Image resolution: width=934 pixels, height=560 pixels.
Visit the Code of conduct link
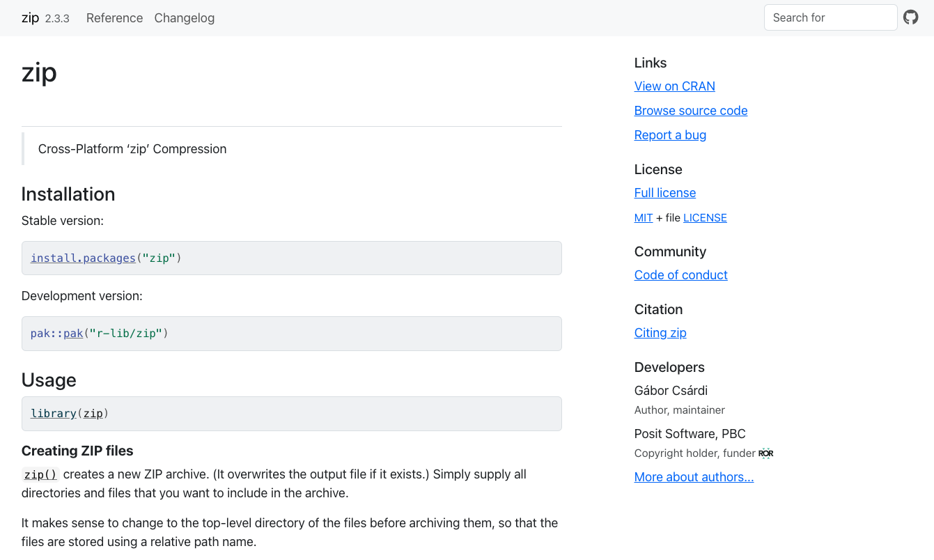click(x=680, y=275)
